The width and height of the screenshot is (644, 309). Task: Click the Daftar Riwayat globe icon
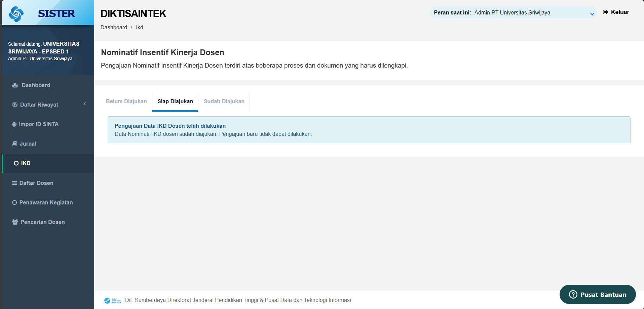tap(15, 105)
